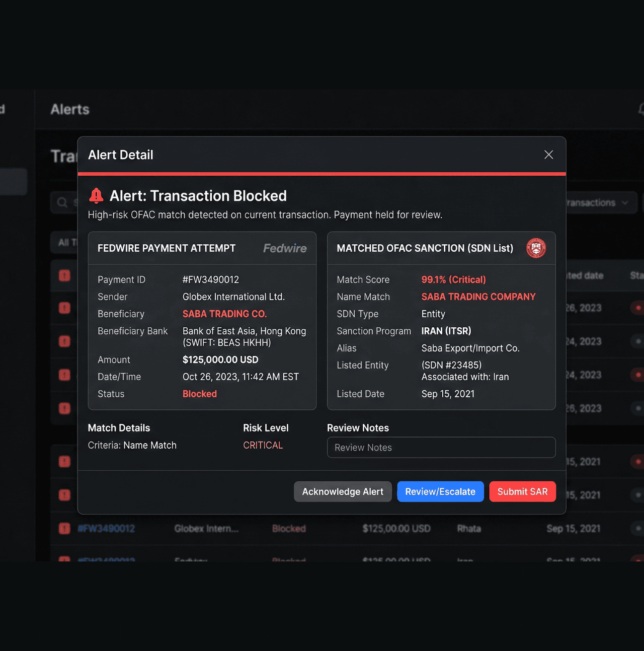This screenshot has width=644, height=651.
Task: Close the Alert Detail dialog
Action: [x=548, y=155]
